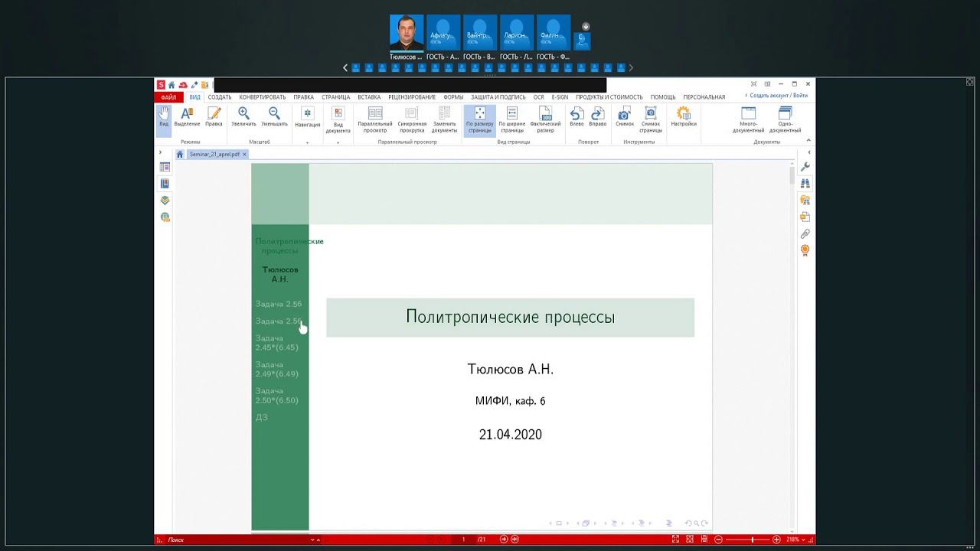Viewport: 980px width, 551px height.
Task: Open the 218% zoom level dropdown
Action: (x=795, y=540)
